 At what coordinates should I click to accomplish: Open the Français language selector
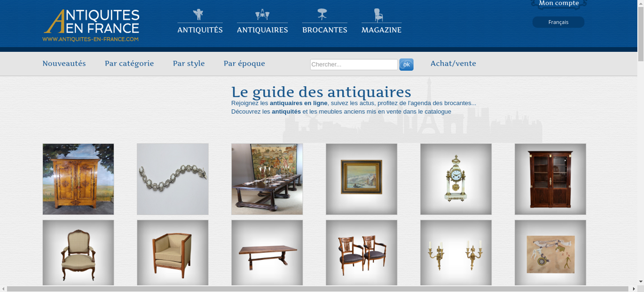click(x=558, y=22)
